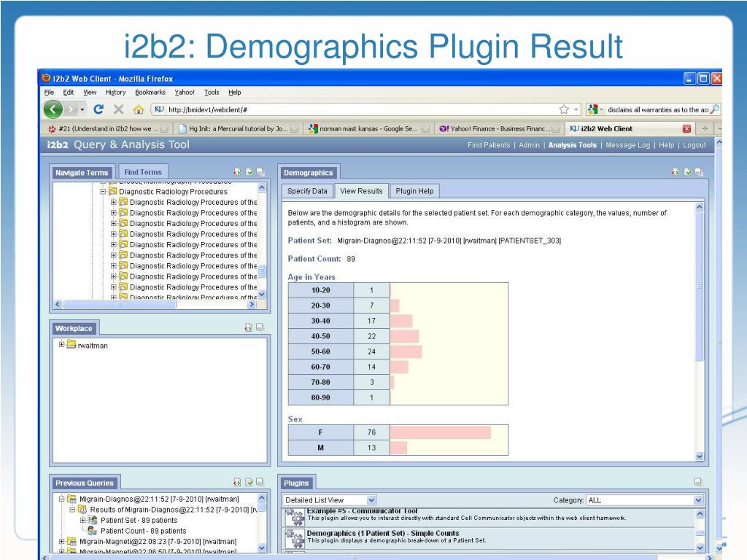Refresh the Workplace panel
Image resolution: width=747 pixels, height=560 pixels.
click(x=249, y=327)
